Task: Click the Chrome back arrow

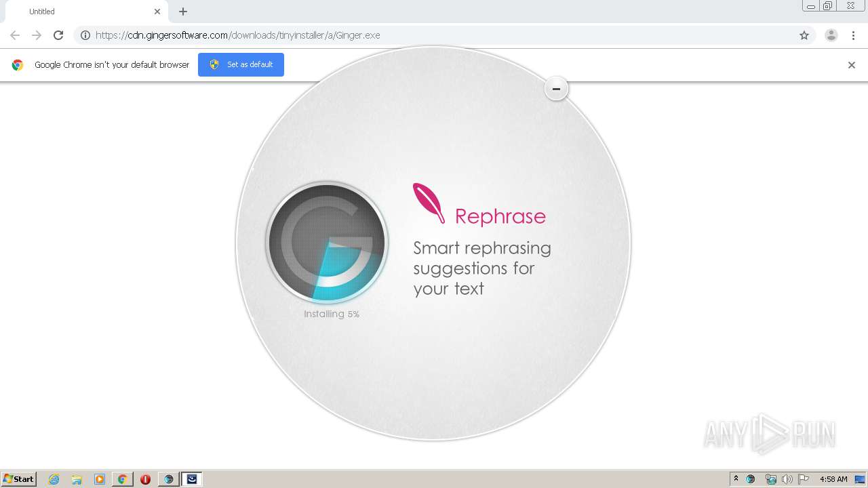Action: (x=15, y=35)
